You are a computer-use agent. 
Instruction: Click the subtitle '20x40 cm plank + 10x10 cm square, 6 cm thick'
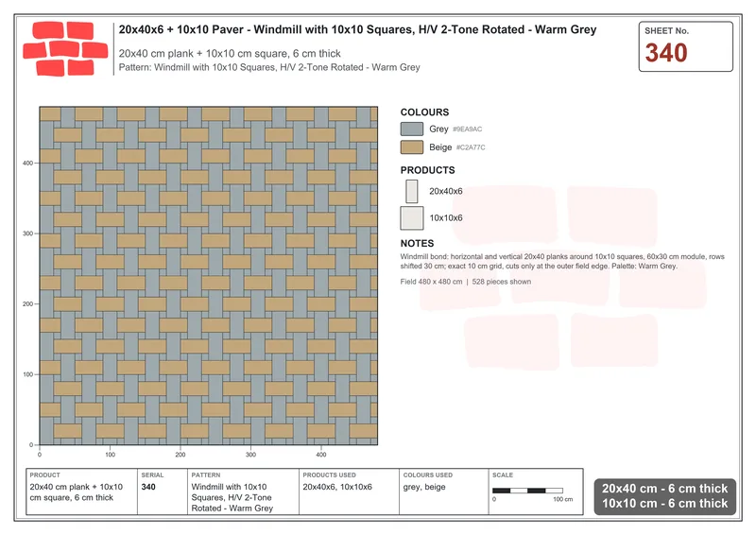tap(230, 54)
